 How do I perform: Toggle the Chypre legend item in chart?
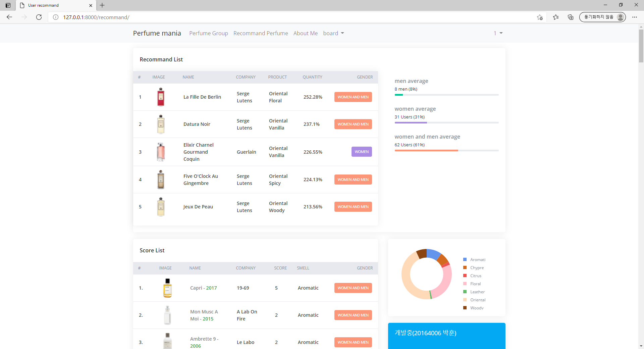coord(477,268)
